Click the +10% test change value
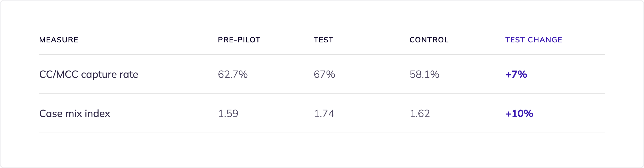The width and height of the screenshot is (644, 168). point(519,114)
